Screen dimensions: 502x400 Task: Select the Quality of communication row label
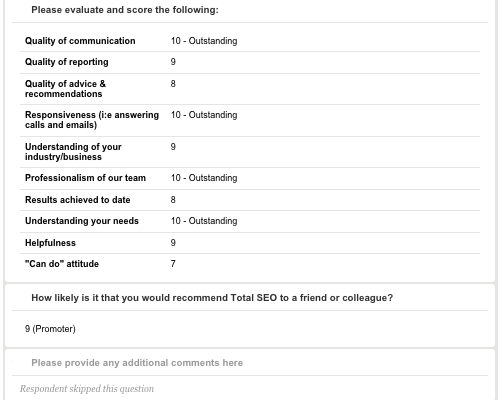click(x=80, y=41)
